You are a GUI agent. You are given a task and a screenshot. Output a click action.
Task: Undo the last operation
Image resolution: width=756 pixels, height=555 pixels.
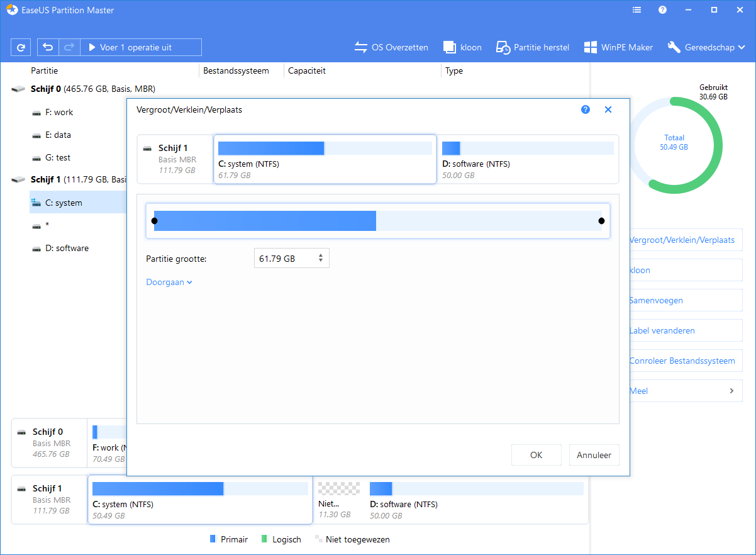point(48,47)
